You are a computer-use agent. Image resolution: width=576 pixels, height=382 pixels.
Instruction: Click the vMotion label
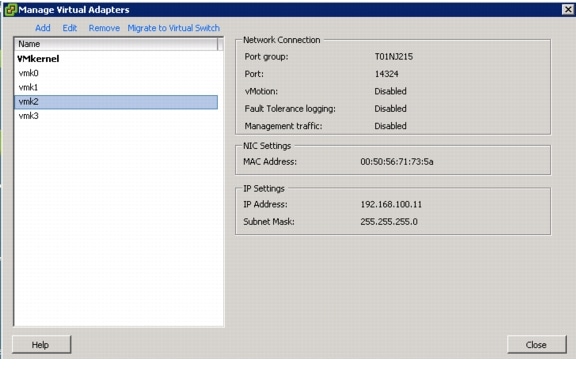[x=261, y=91]
